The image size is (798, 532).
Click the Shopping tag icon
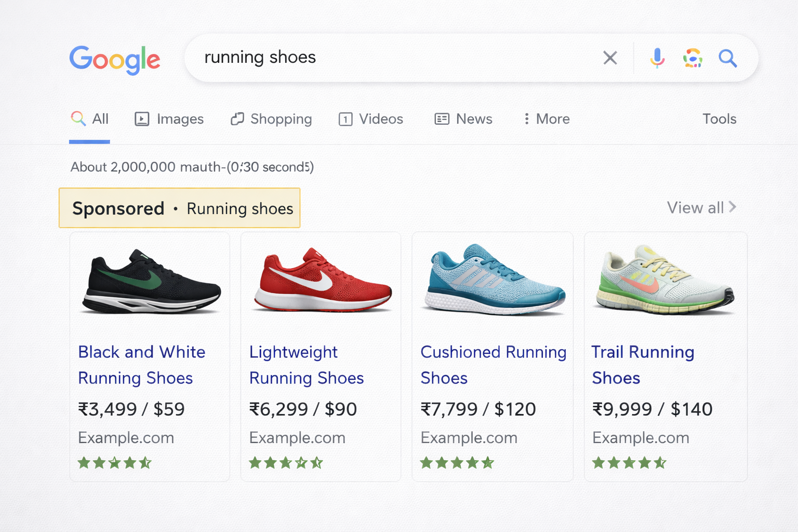[237, 119]
